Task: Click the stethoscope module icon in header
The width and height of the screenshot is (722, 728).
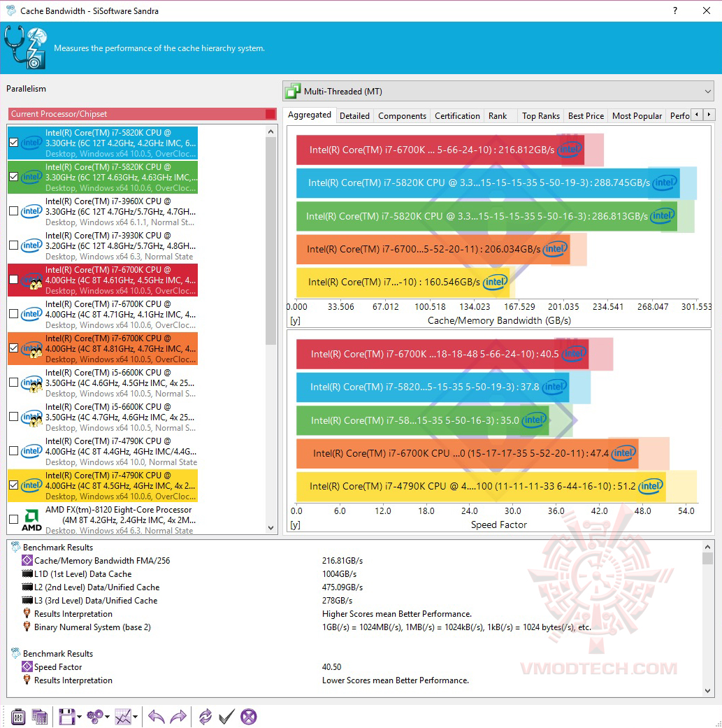Action: point(26,48)
